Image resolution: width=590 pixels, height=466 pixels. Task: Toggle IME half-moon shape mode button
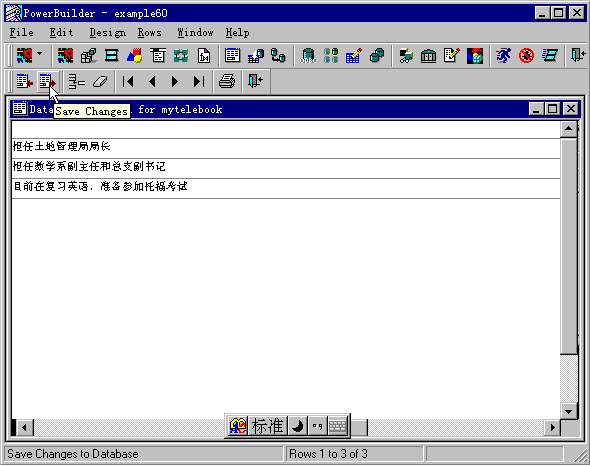[298, 426]
